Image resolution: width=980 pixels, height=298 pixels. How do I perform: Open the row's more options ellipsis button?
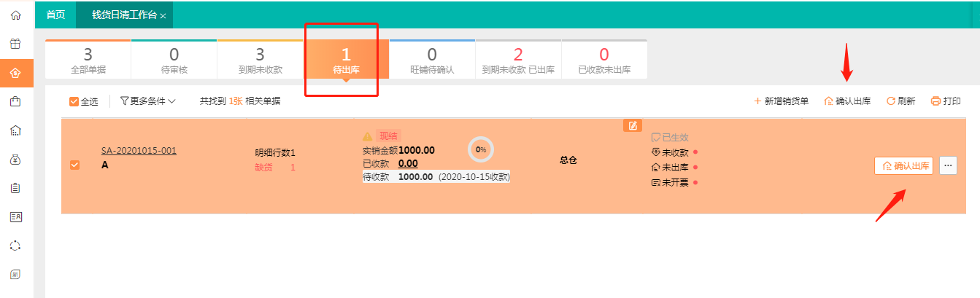948,165
